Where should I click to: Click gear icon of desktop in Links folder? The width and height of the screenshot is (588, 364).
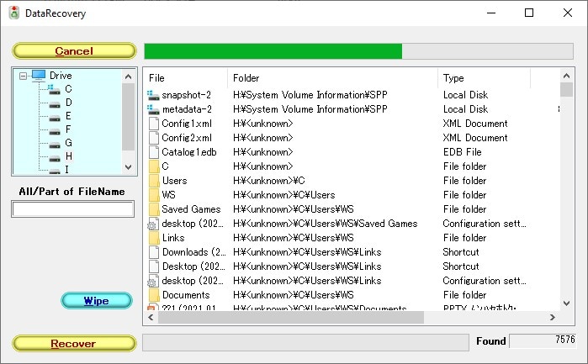click(x=153, y=281)
